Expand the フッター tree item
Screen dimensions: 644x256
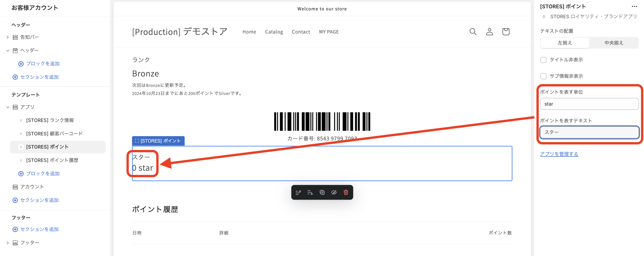[x=7, y=242]
